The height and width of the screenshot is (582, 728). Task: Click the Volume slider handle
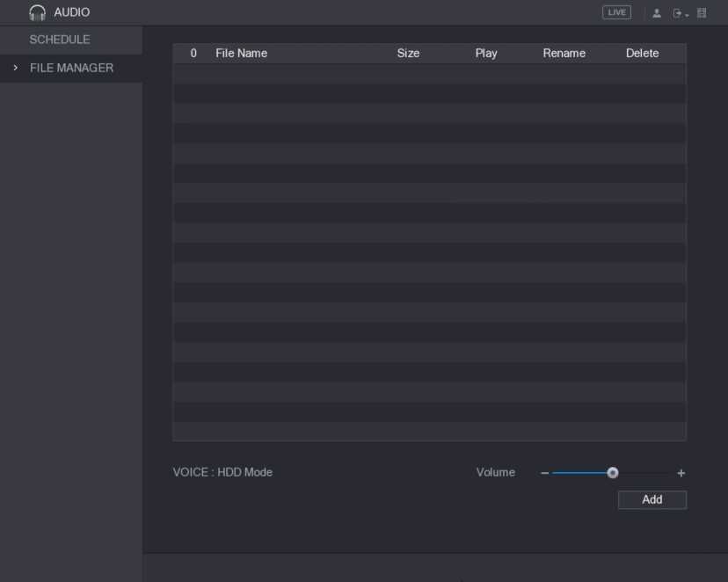click(613, 472)
